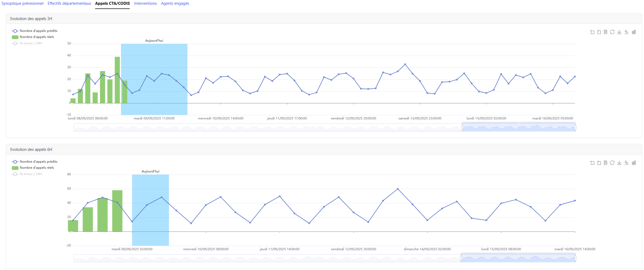This screenshot has width=644, height=270.
Task: Save 3H chart as image
Action: coord(619,32)
